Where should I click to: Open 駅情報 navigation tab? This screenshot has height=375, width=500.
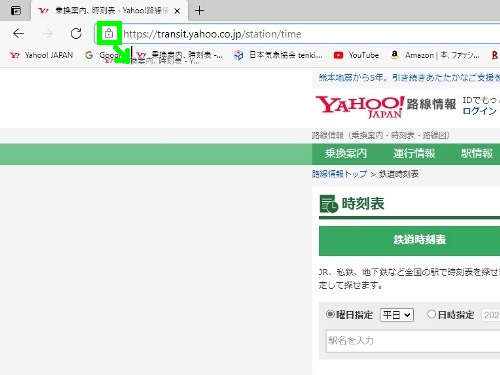point(477,154)
